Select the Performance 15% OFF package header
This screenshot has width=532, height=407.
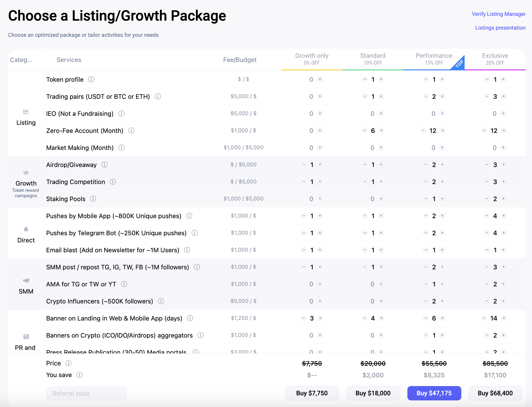tap(434, 59)
